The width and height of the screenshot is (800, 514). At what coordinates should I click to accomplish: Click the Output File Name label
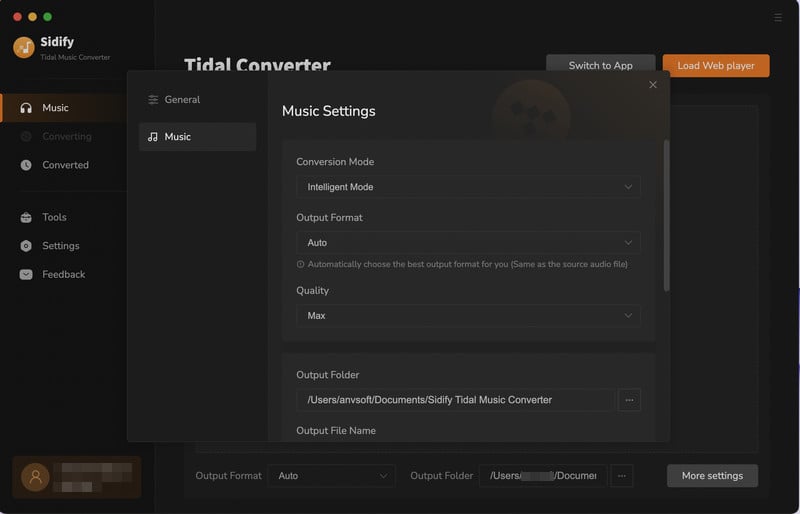click(336, 431)
